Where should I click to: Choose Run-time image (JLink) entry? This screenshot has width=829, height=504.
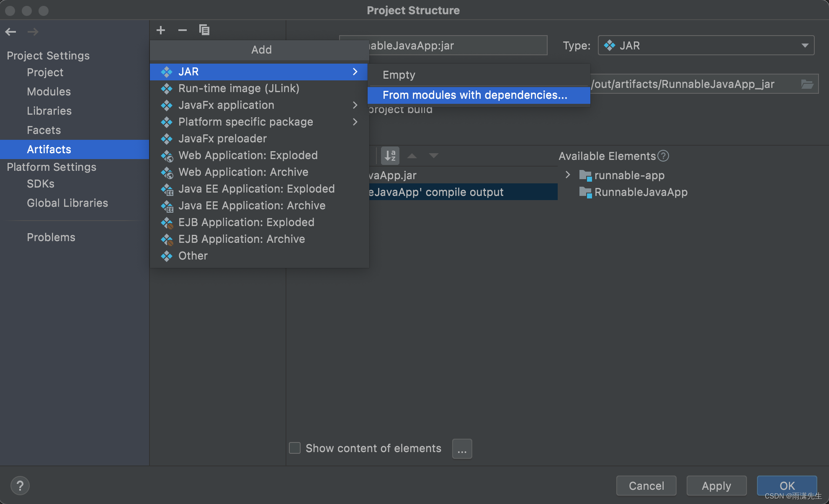pyautogui.click(x=259, y=88)
